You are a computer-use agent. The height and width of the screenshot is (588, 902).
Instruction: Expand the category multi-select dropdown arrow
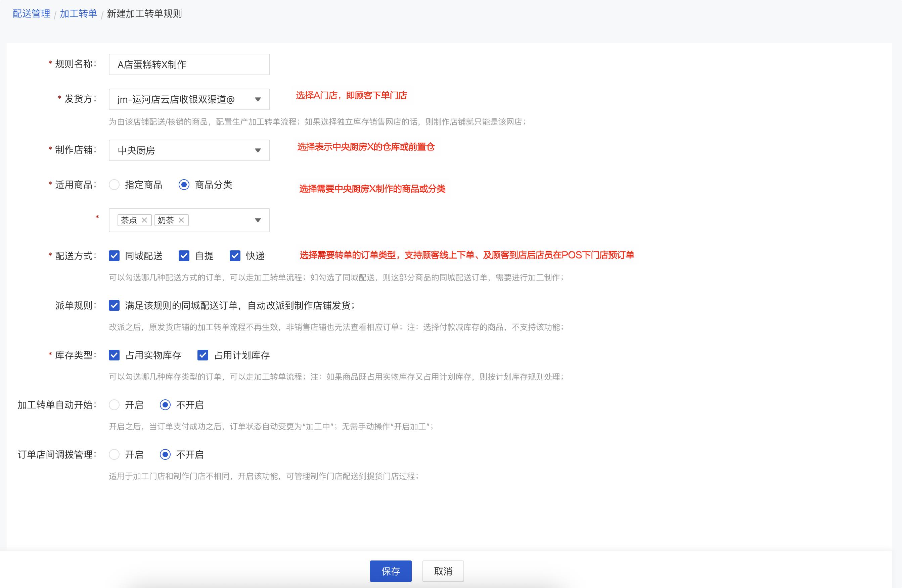tap(258, 220)
